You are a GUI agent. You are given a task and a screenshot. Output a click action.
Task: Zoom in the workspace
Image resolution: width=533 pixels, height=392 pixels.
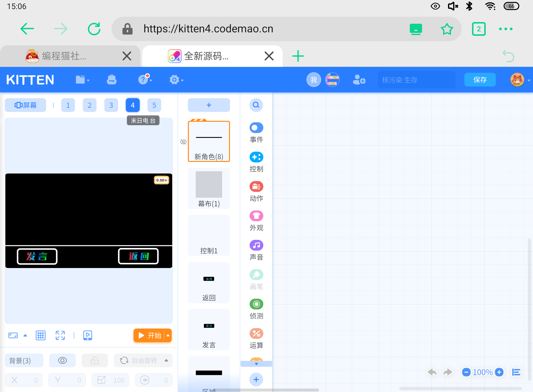[499, 372]
